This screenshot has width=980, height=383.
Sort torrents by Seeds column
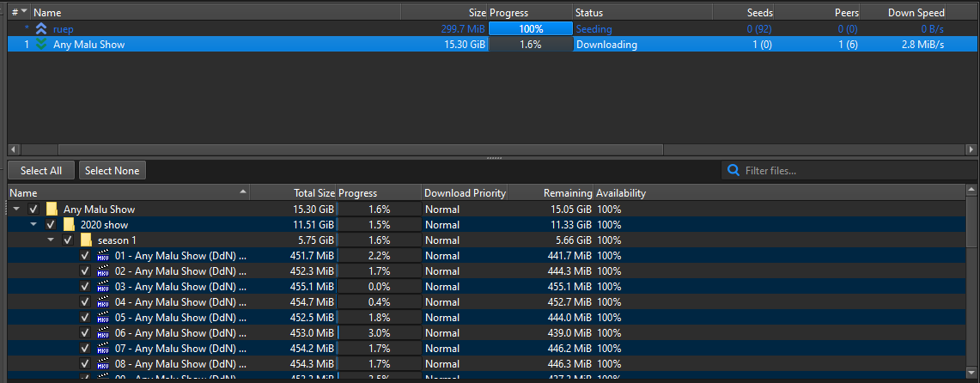pos(744,13)
